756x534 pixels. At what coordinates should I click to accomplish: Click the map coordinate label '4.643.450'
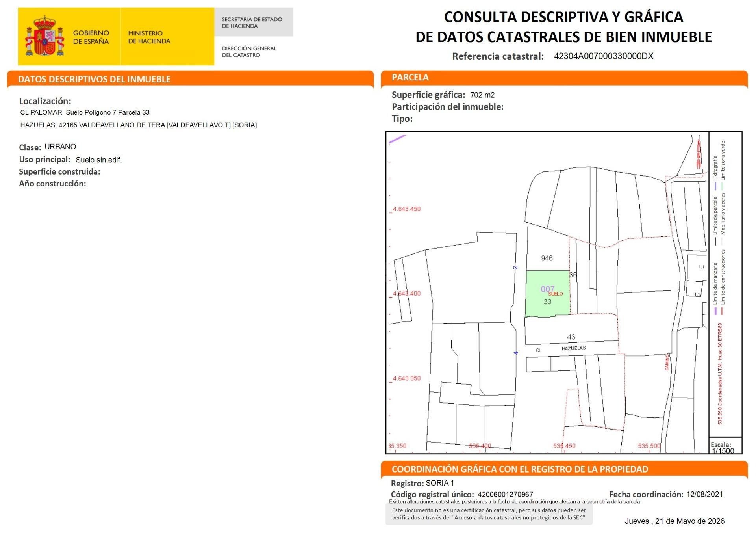tap(407, 209)
